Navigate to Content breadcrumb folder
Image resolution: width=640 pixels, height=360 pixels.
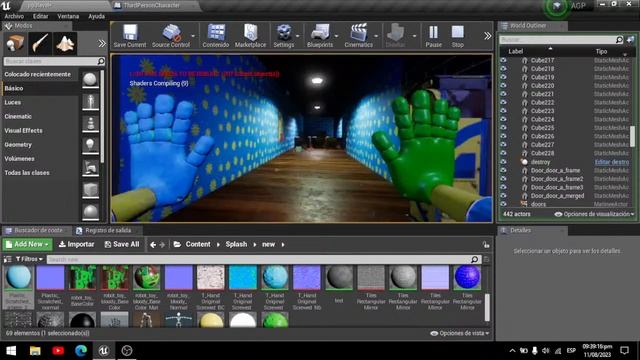click(x=198, y=244)
